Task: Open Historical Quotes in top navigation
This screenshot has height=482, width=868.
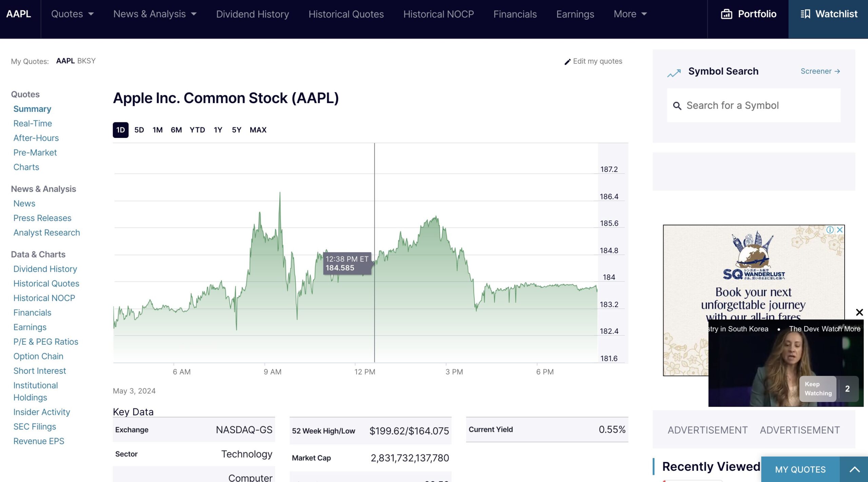Action: click(x=346, y=14)
